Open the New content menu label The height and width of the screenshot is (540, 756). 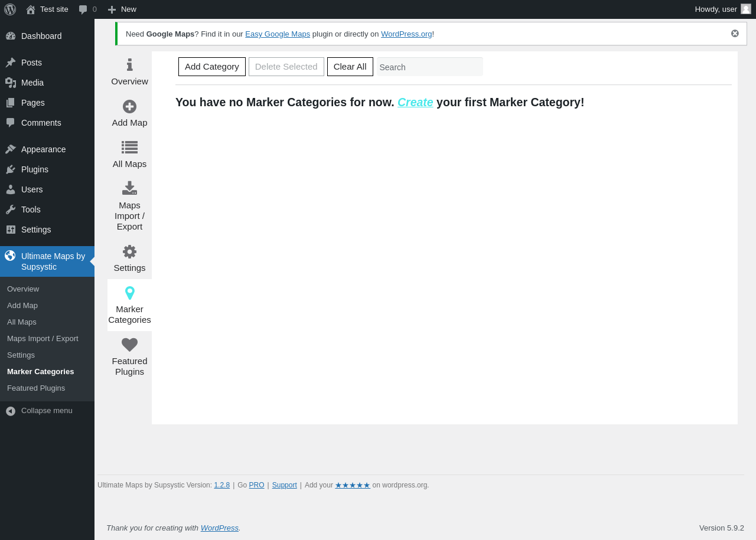click(129, 9)
